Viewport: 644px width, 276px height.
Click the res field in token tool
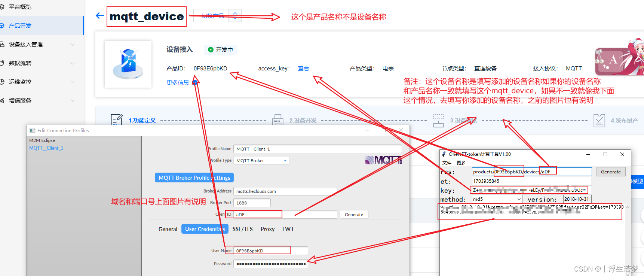tap(532, 172)
